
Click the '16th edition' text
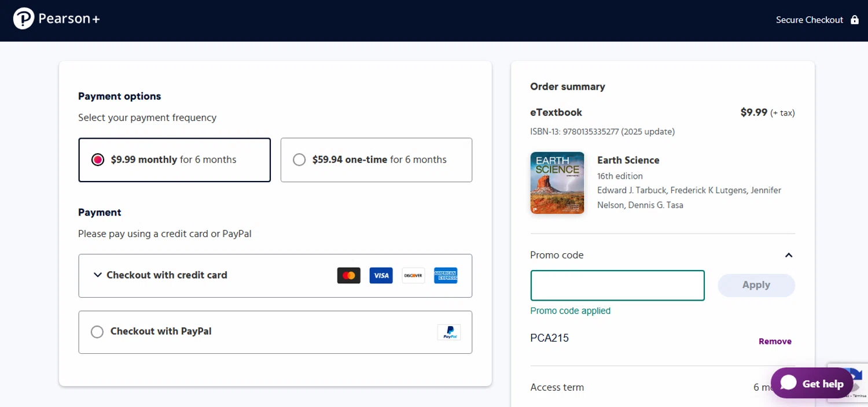620,176
